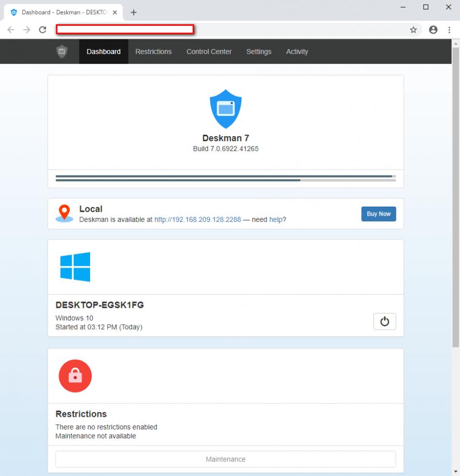460x476 pixels.
Task: Click the vertical page scrollbar
Action: (455, 197)
